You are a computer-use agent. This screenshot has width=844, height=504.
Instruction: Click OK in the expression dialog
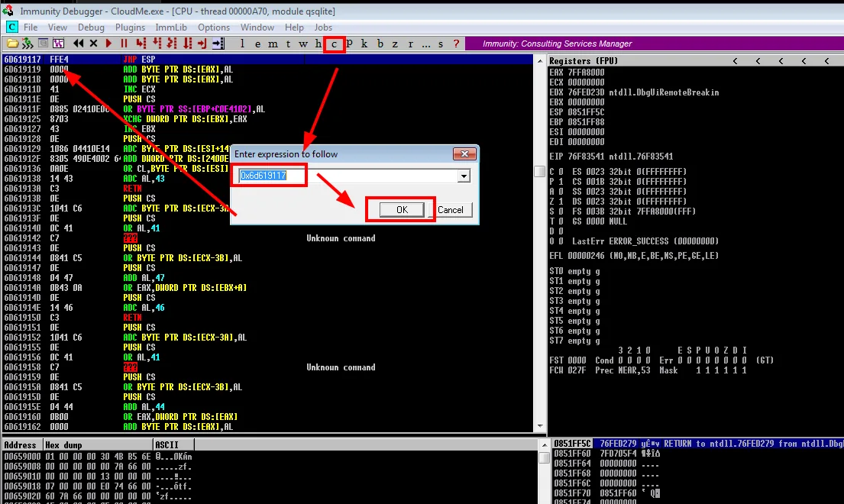click(x=402, y=210)
